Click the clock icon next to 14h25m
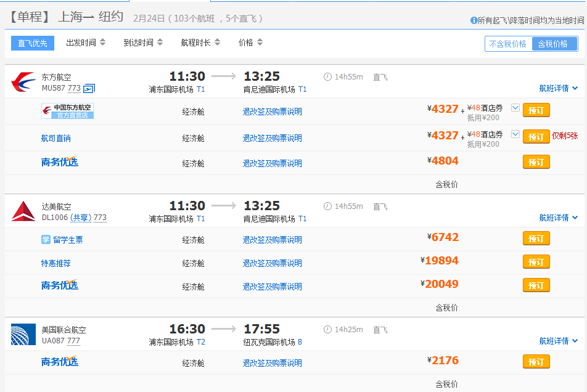The image size is (587, 392). click(x=327, y=330)
